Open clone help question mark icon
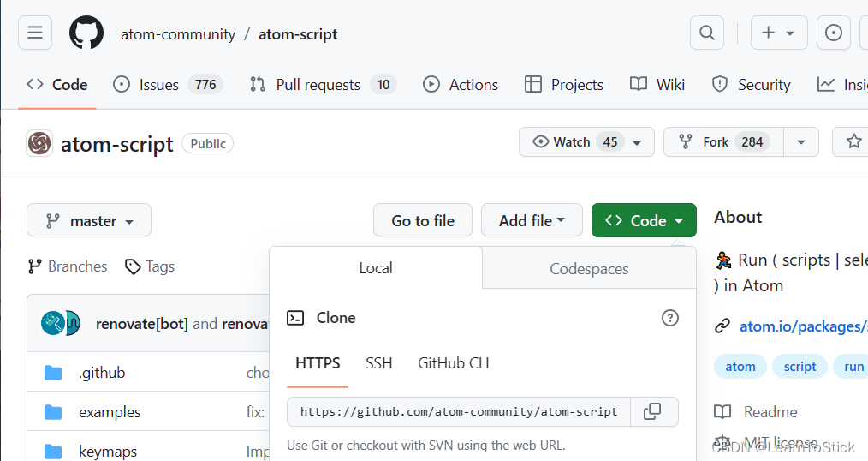Image resolution: width=868 pixels, height=461 pixels. 669,318
